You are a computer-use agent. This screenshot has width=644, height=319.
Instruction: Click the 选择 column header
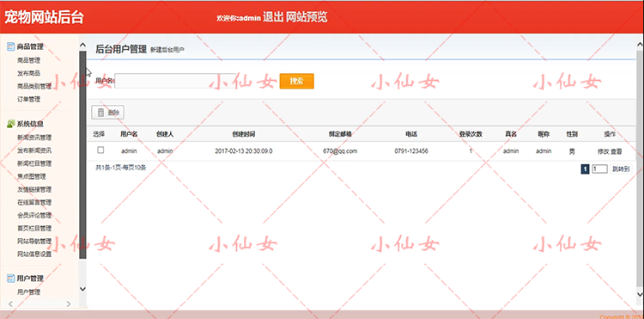click(99, 134)
